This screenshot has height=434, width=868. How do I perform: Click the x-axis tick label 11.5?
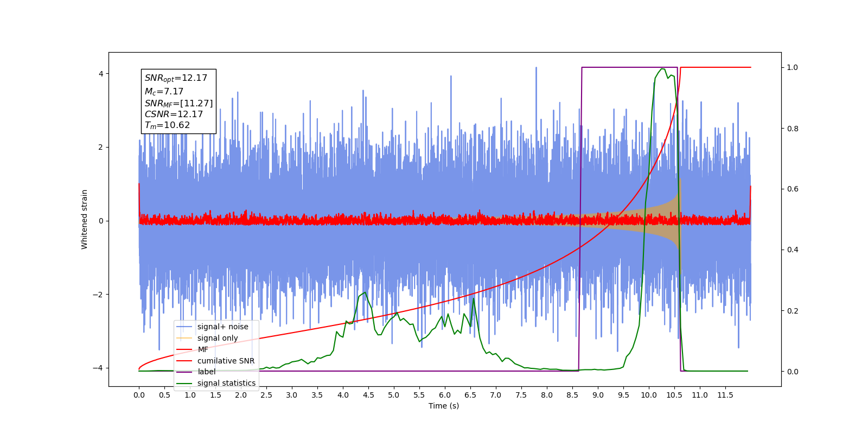pos(725,395)
